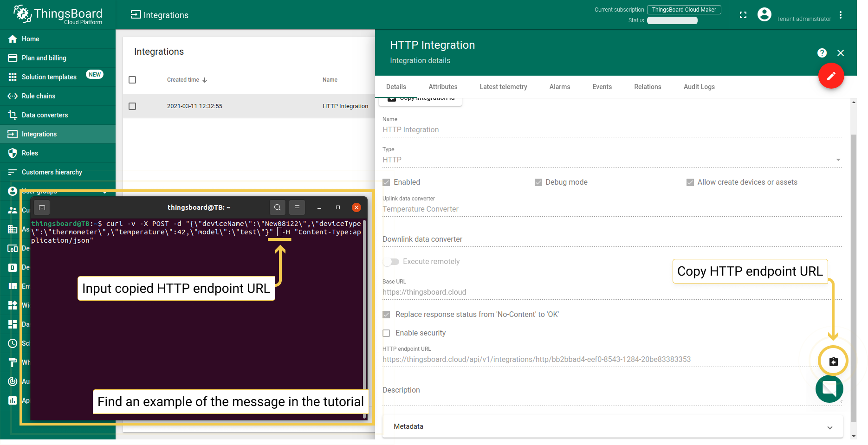Open Roles shield icon
The image size is (868, 445).
point(13,153)
